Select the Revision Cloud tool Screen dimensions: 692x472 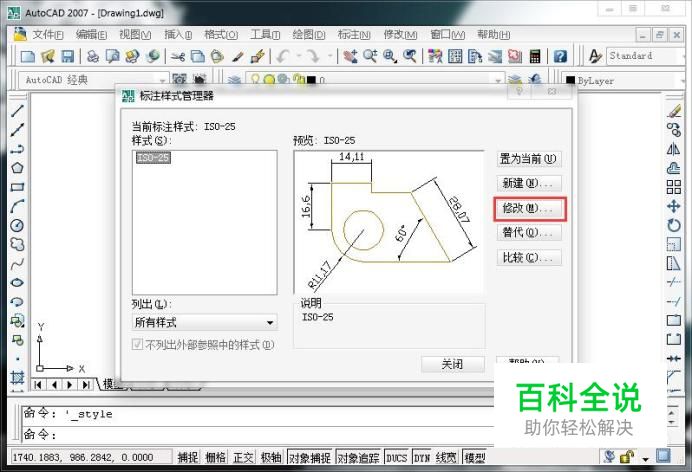point(17,244)
